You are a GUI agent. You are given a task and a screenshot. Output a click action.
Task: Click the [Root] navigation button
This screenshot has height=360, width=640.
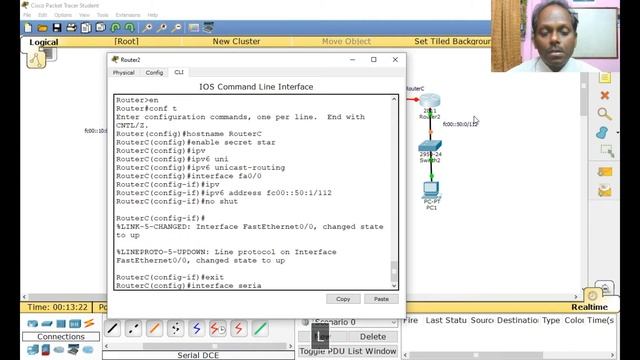(x=126, y=41)
